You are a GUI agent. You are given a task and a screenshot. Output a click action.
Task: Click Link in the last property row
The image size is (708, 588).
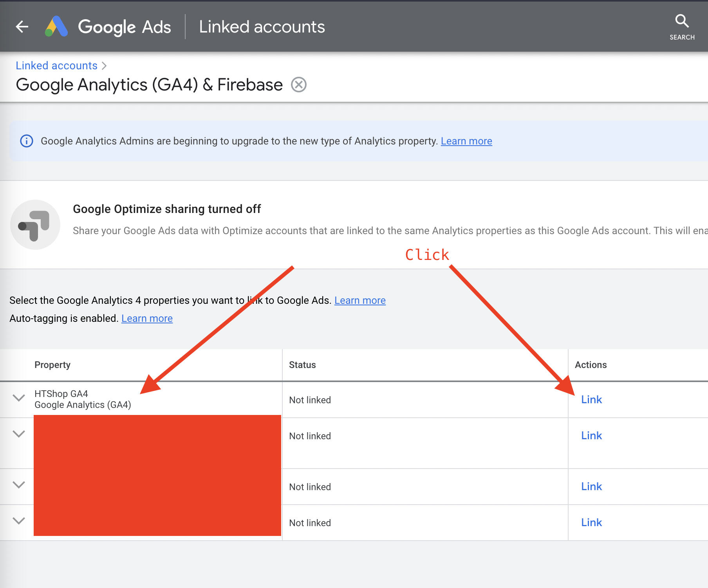591,522
